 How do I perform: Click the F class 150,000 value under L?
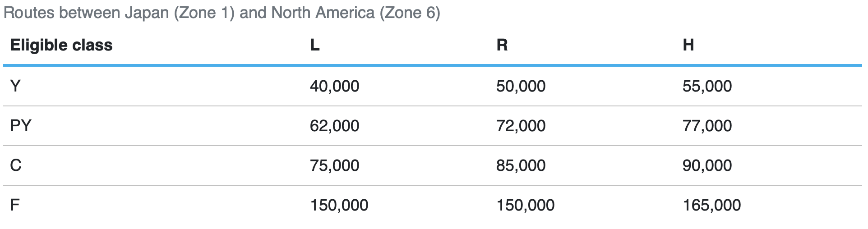[x=339, y=205]
